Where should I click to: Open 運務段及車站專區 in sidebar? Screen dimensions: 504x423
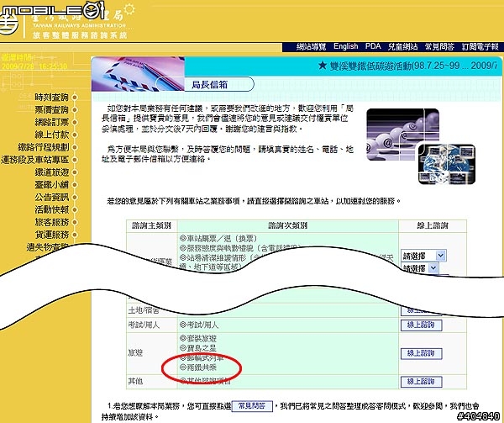tap(35, 160)
